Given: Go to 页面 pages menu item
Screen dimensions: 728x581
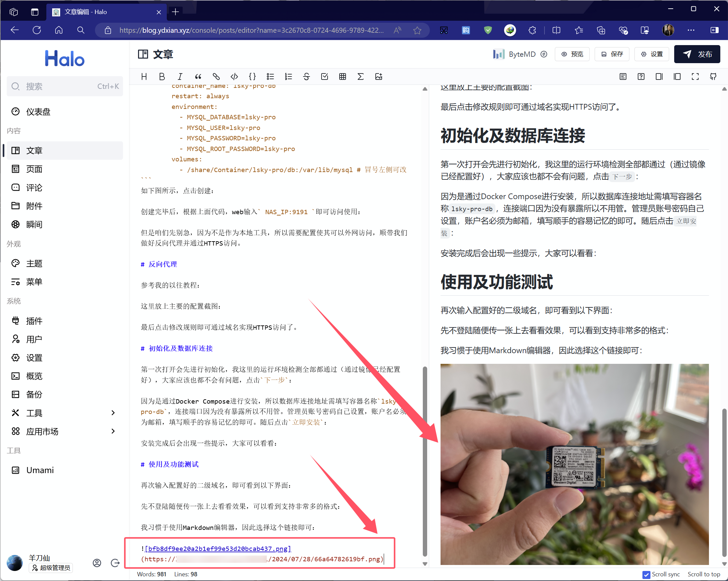Looking at the screenshot, I should [x=65, y=169].
